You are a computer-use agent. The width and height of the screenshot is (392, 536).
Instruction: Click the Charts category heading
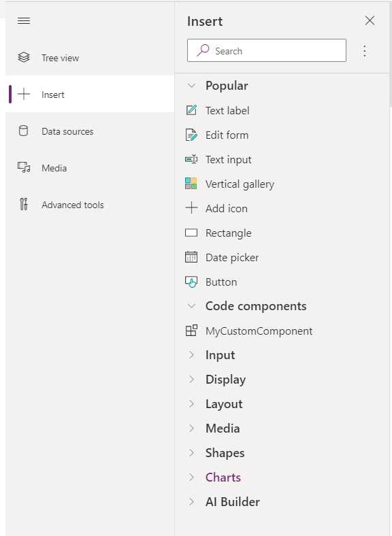(223, 478)
